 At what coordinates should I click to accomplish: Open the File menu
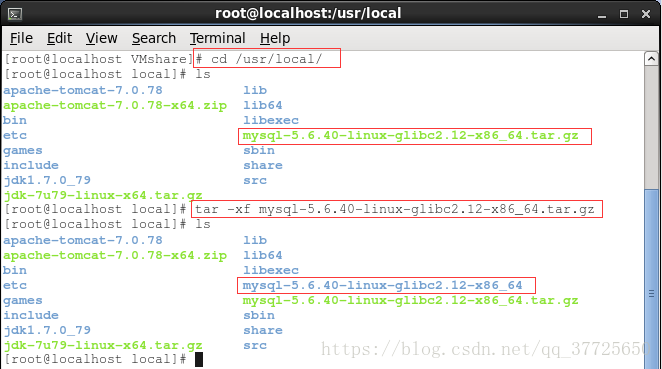click(21, 38)
